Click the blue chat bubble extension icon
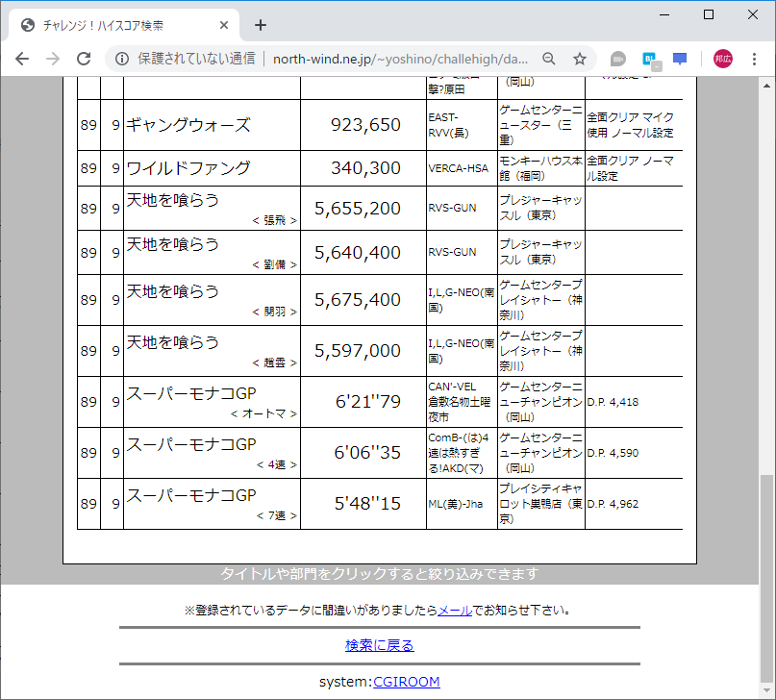The width and height of the screenshot is (776, 700). (x=680, y=59)
